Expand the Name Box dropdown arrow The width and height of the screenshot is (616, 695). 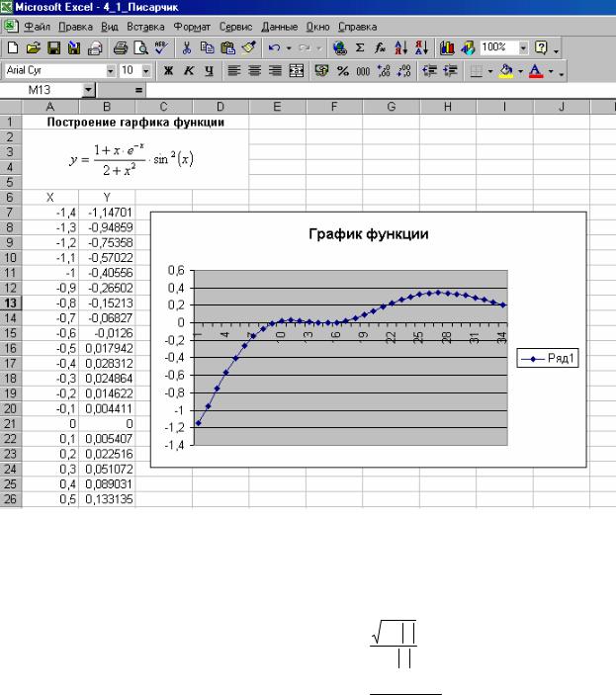(88, 90)
